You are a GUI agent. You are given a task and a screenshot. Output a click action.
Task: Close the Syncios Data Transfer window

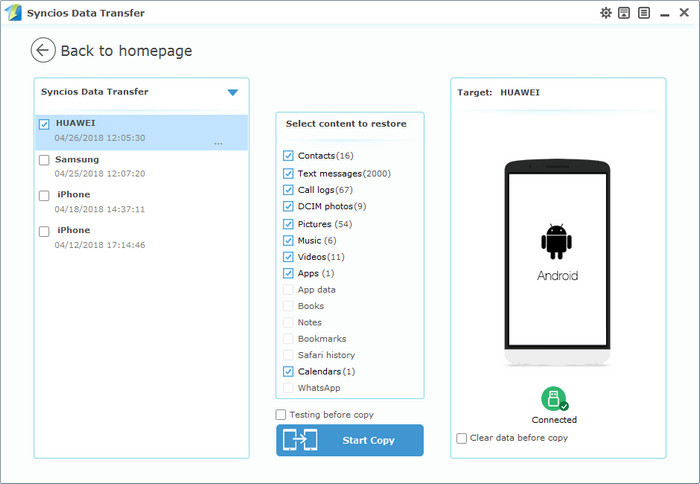tap(684, 13)
